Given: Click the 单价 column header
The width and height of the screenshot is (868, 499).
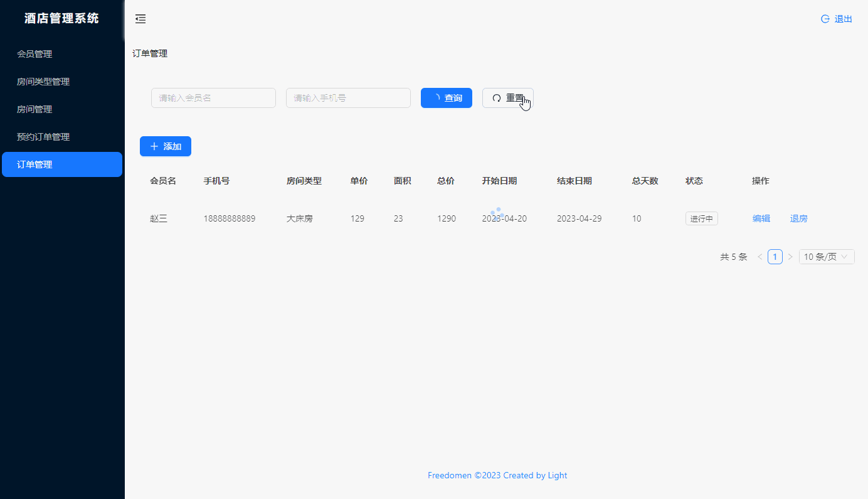Looking at the screenshot, I should click(359, 181).
